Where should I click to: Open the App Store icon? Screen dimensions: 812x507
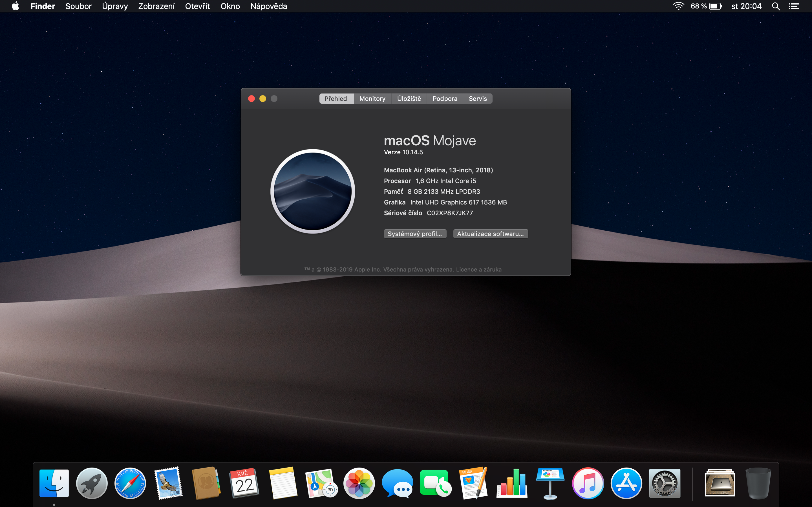click(626, 483)
